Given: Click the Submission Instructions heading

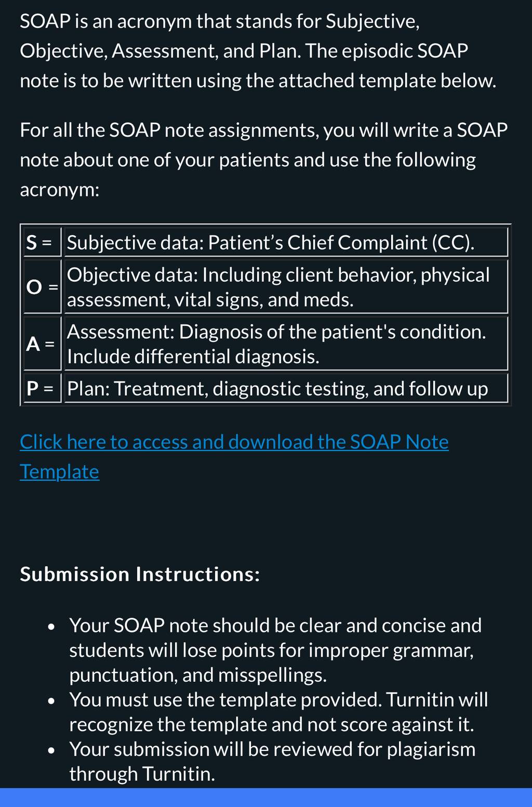Looking at the screenshot, I should (140, 574).
